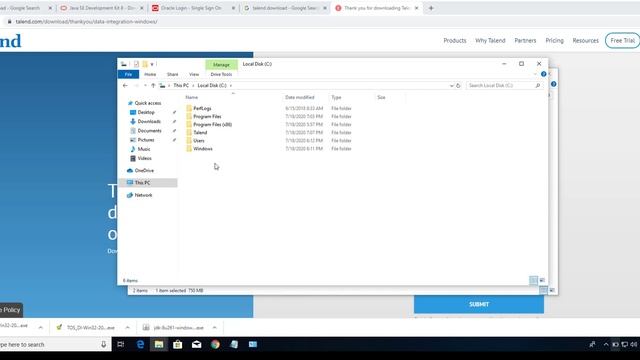Click This PC in the address breadcrumb
Screen dimensions: 640x360
tap(181, 85)
